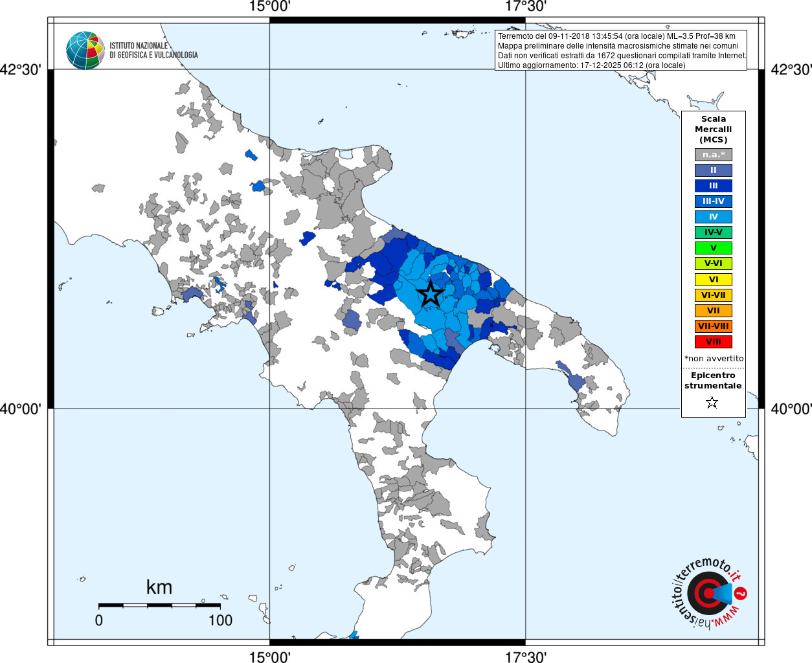Click the Scala Mercalli legend title
Image resolution: width=812 pixels, height=663 pixels.
[714, 129]
